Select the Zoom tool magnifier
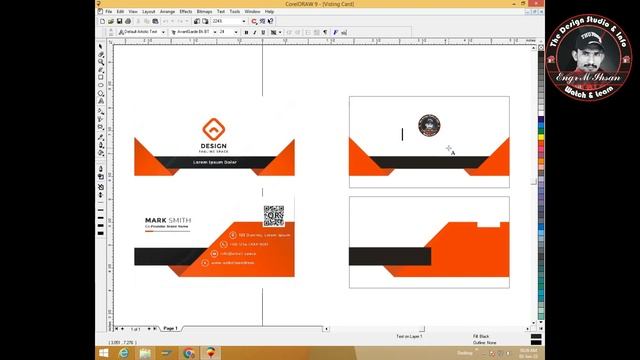The height and width of the screenshot is (360, 640). pos(100,62)
